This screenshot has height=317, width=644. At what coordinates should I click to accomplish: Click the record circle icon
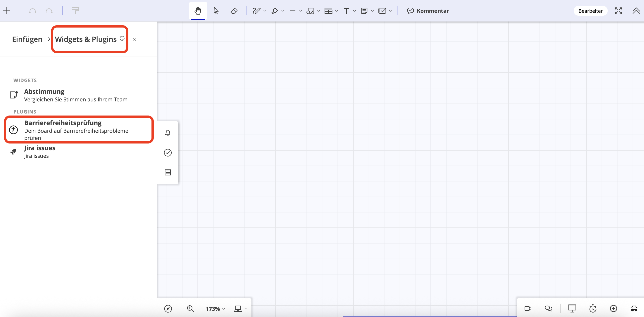613,308
